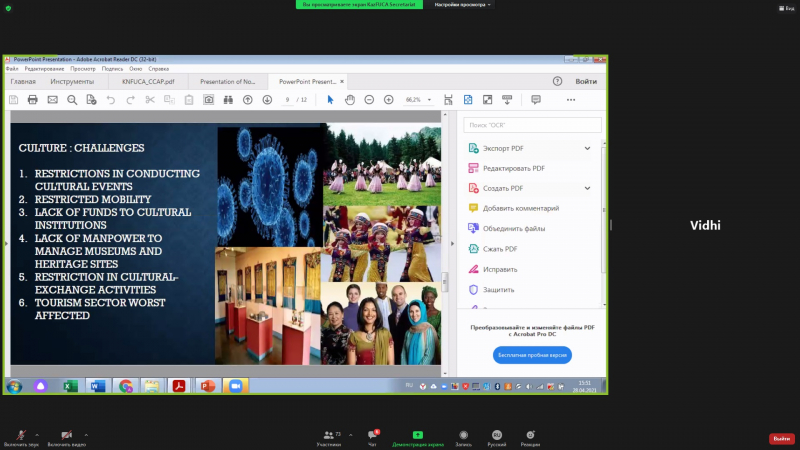The image size is (800, 450).
Task: Go to next page with down arrow
Action: coord(266,100)
